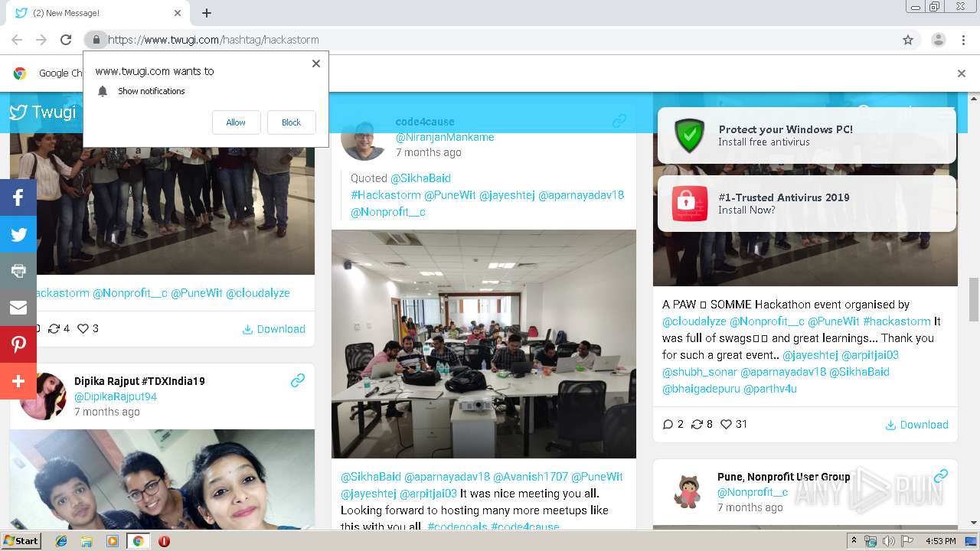Click the Twitter share sidebar icon
Image resolution: width=980 pixels, height=551 pixels.
click(18, 234)
